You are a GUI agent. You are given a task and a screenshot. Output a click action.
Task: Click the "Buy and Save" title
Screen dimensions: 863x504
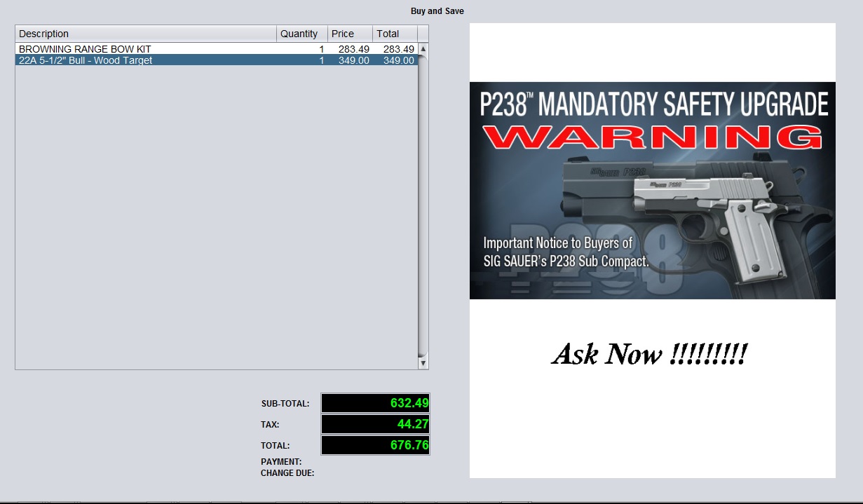(x=437, y=11)
